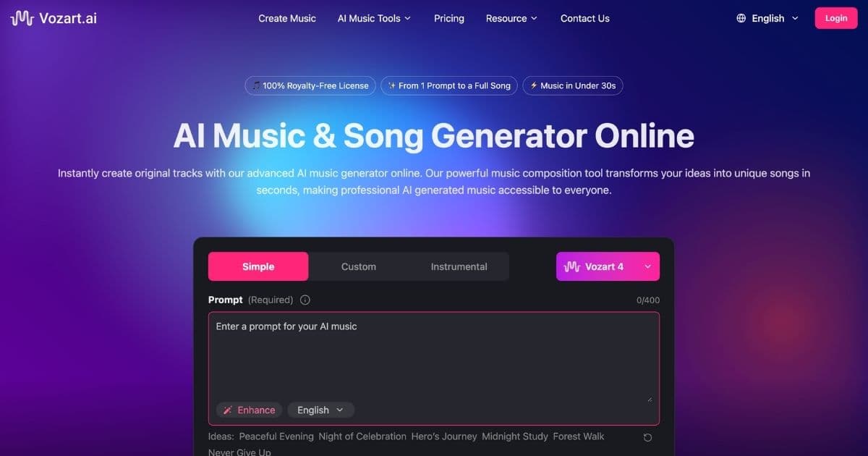Click the Login button

point(836,18)
